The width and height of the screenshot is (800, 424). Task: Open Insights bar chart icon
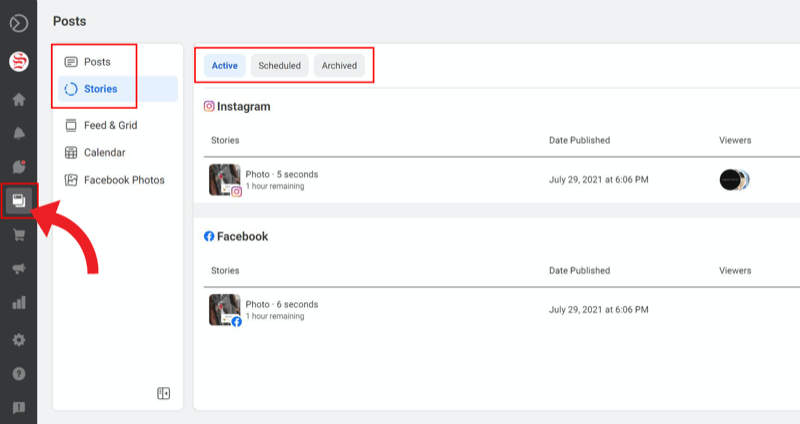coord(18,304)
